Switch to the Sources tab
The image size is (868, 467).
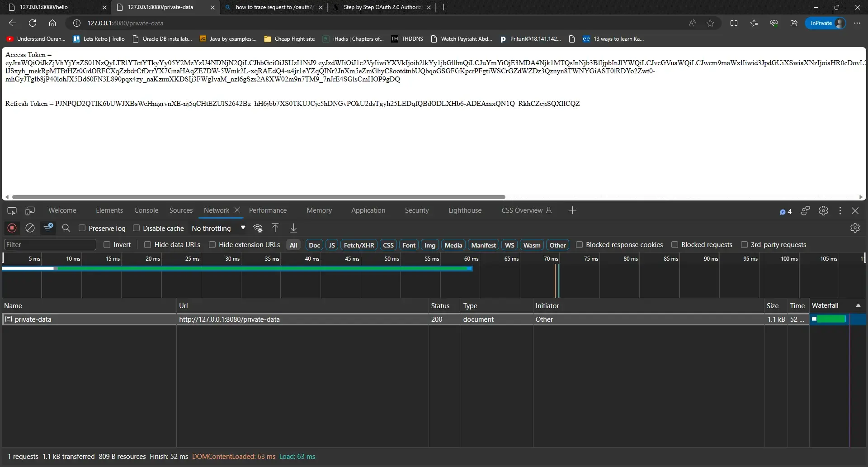click(181, 210)
